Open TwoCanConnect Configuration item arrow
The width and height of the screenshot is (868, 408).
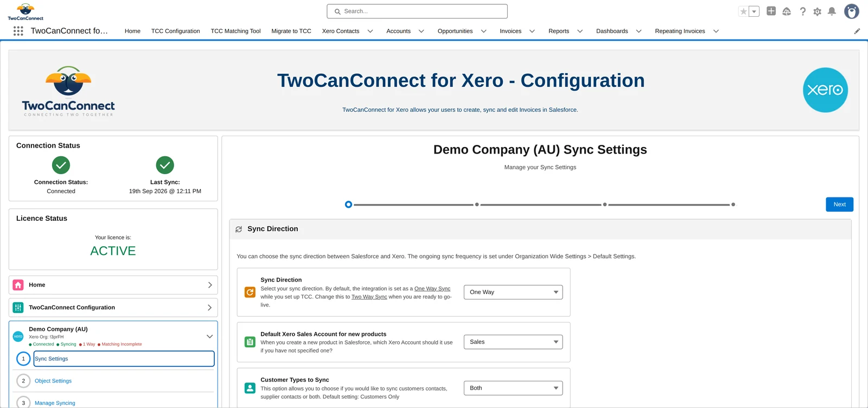210,308
